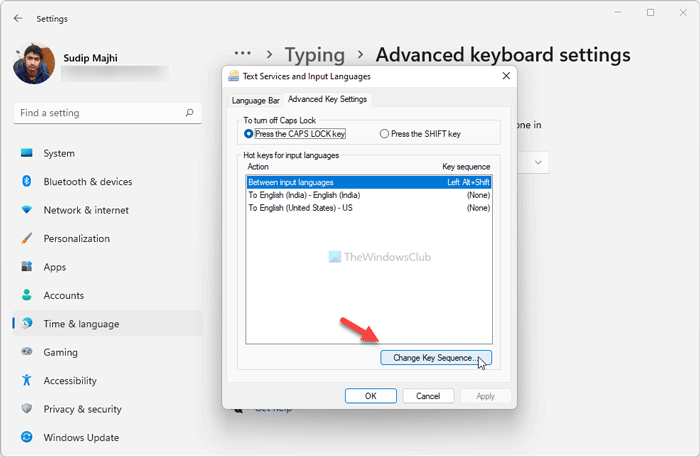Go back with the Settings back arrow
Screen dimensions: 700x457
pos(19,18)
